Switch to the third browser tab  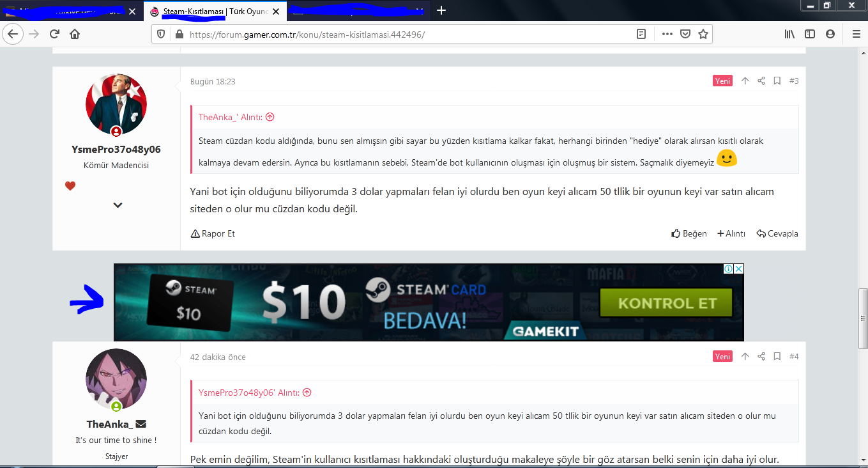point(358,11)
